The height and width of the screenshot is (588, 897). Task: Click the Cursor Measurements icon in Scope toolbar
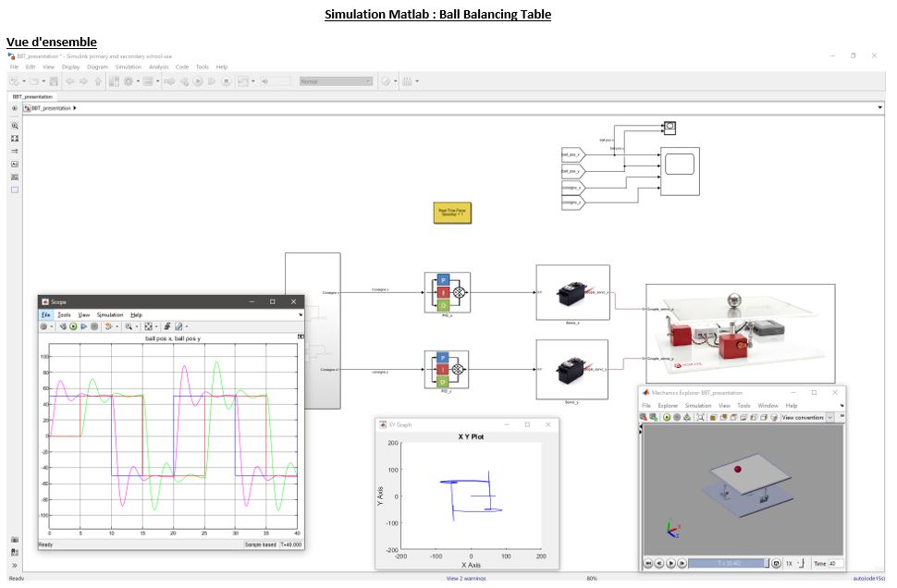coord(178,326)
